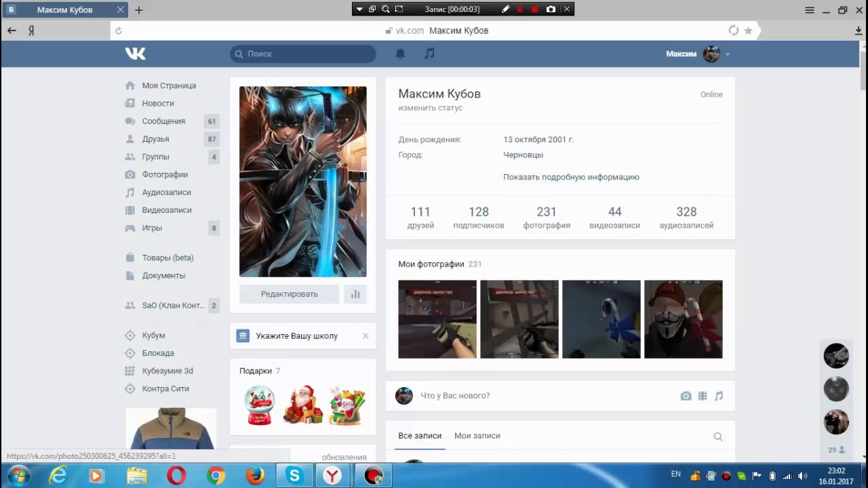Click изменить статус link
The width and height of the screenshot is (868, 488).
[x=431, y=108]
